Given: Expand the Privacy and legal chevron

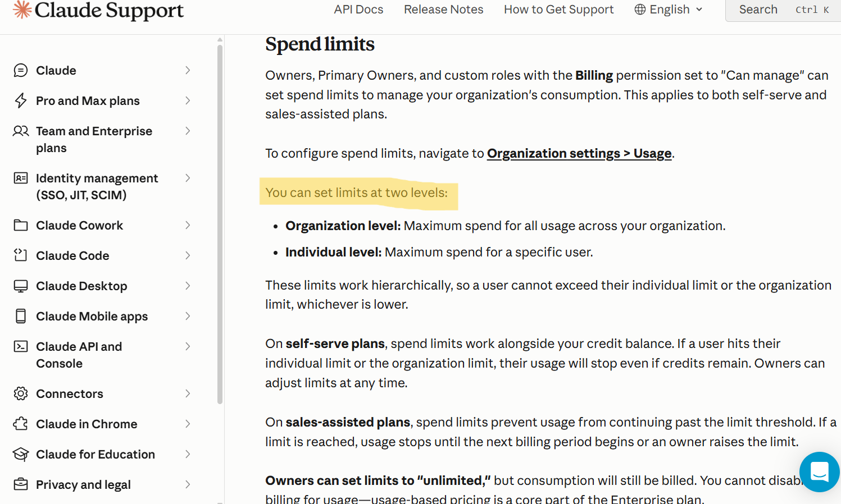Looking at the screenshot, I should 188,484.
